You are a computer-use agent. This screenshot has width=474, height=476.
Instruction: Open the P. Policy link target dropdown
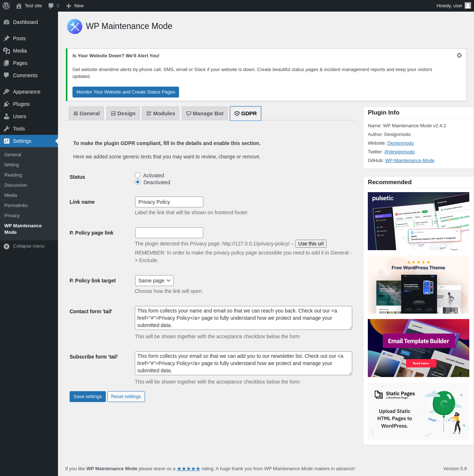point(154,281)
